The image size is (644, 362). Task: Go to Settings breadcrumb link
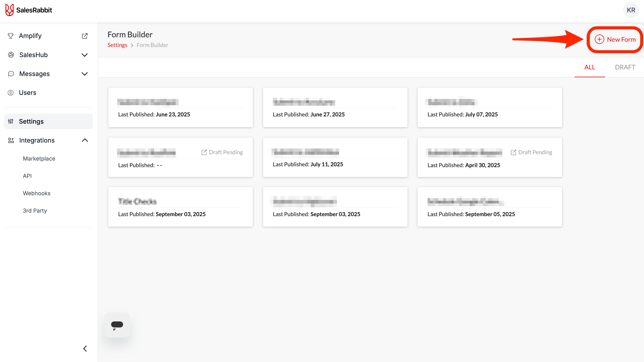click(x=117, y=45)
